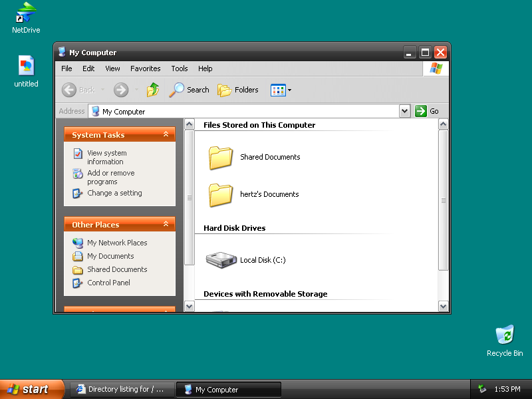
Task: Toggle the Folders pane toolbar button
Action: [x=238, y=90]
